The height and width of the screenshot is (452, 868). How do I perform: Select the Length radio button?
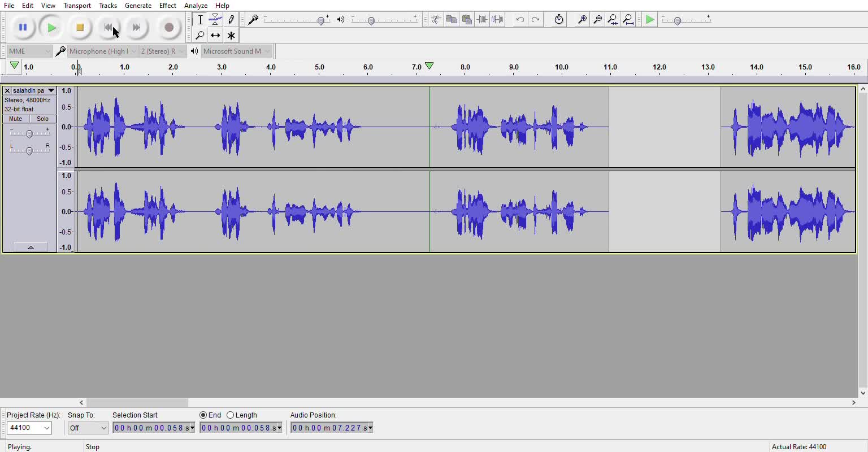(230, 415)
